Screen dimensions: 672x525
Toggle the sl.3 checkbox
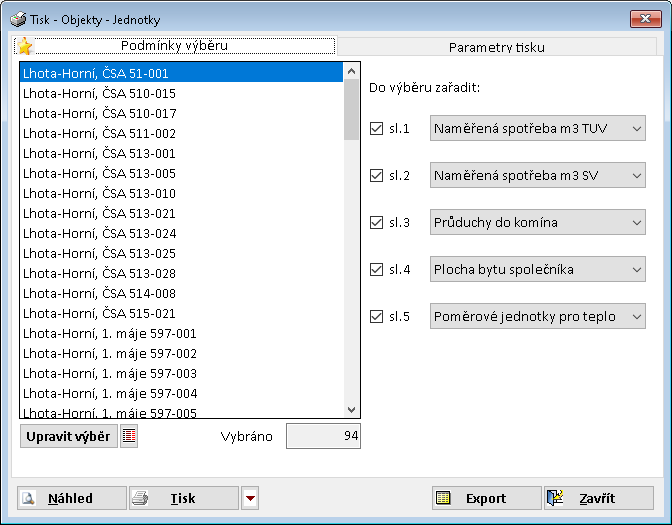pyautogui.click(x=377, y=222)
